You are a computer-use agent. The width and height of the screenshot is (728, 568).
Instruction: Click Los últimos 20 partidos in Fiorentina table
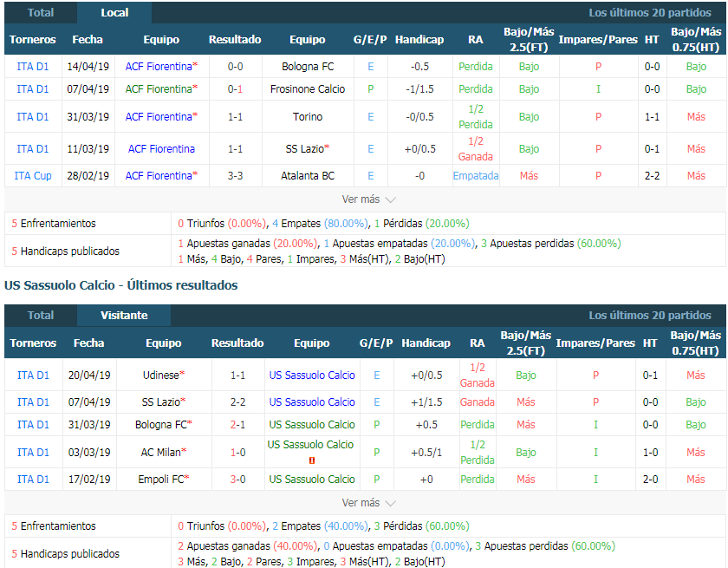pos(650,12)
